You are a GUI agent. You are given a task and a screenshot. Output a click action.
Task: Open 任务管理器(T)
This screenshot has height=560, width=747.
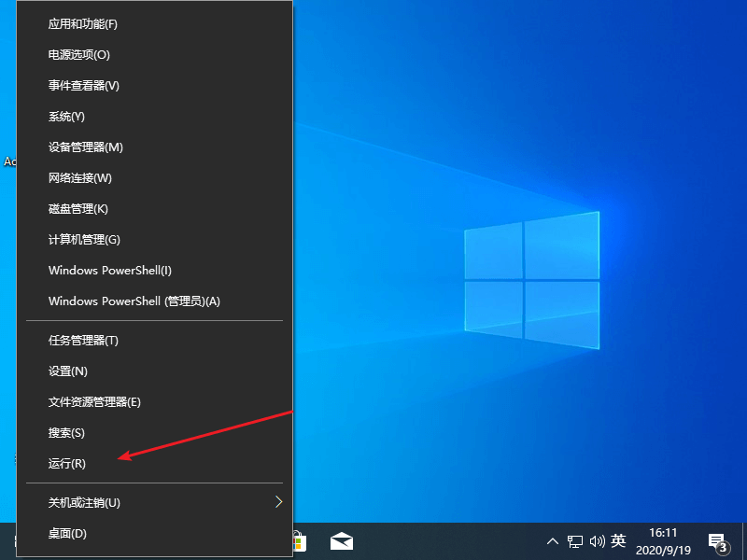tap(83, 341)
